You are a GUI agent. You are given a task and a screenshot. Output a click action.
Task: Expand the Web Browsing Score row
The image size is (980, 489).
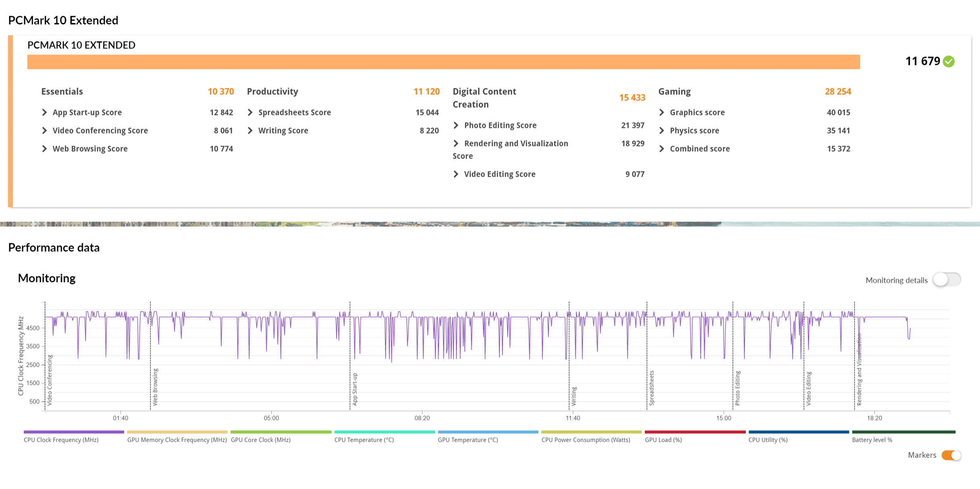[x=44, y=149]
